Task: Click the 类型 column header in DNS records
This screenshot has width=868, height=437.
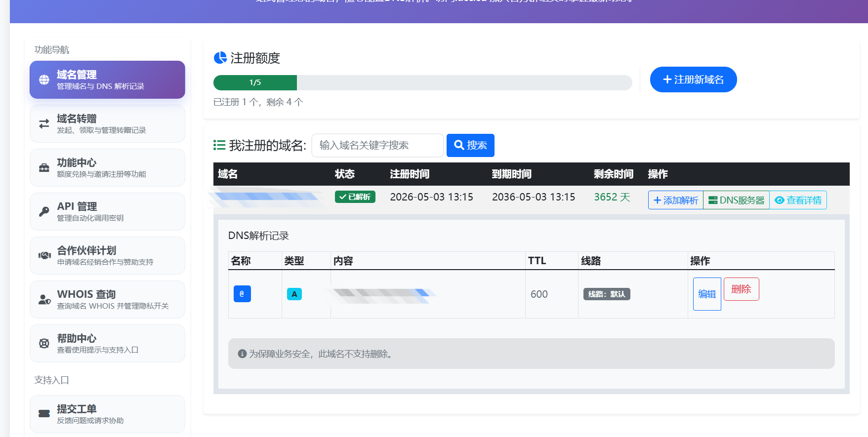Action: pos(294,261)
